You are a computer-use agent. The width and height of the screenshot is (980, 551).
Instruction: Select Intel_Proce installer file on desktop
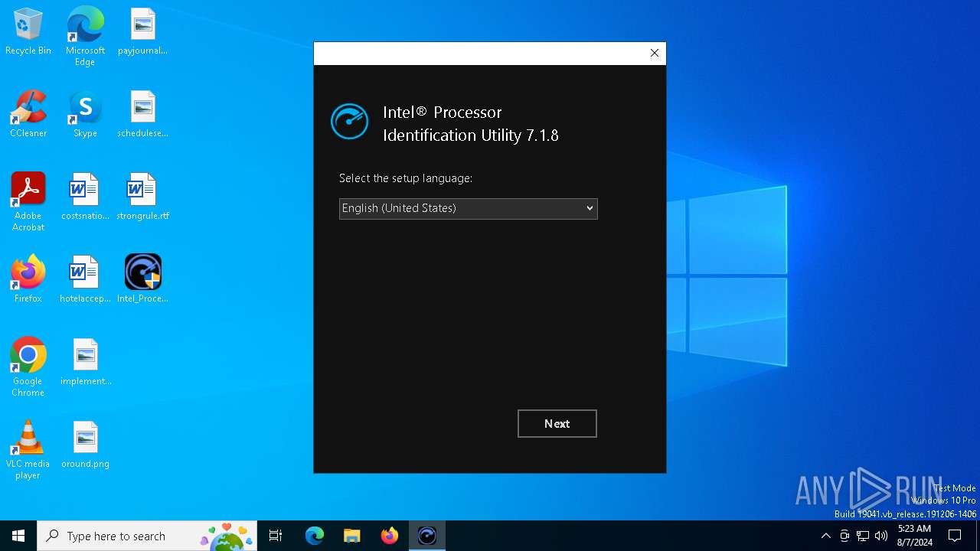tap(142, 279)
